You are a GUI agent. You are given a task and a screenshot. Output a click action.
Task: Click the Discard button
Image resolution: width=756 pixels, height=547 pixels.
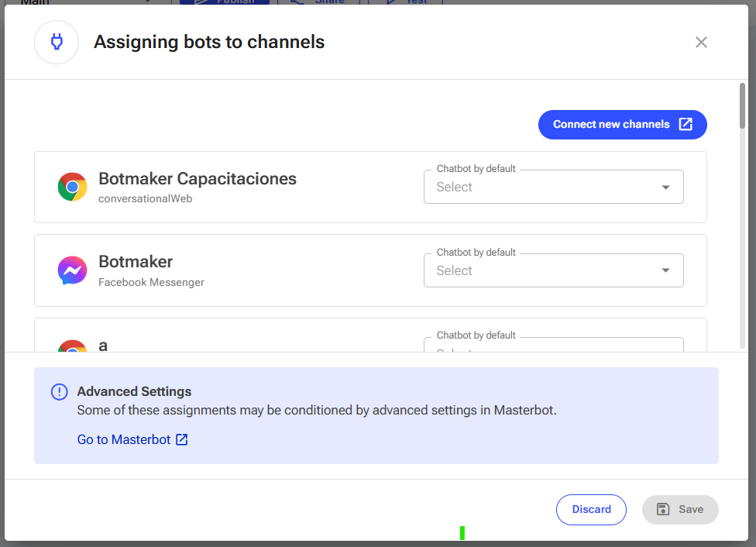point(591,509)
